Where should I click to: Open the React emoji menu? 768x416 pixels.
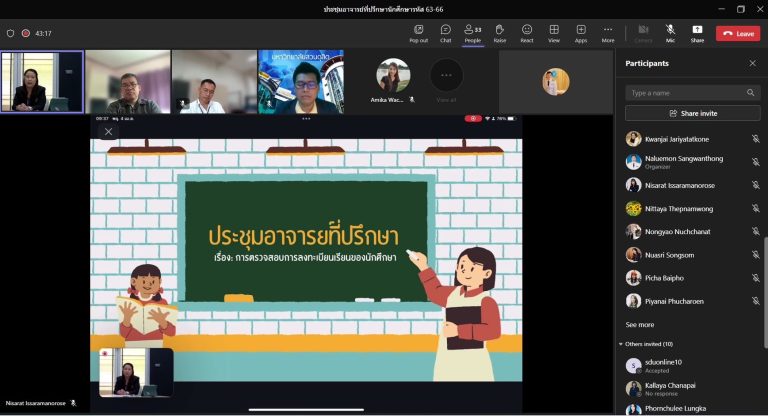point(527,33)
